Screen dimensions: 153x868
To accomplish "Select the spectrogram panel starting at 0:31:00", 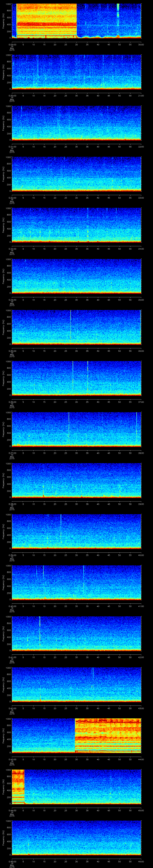I will click(77, 123).
